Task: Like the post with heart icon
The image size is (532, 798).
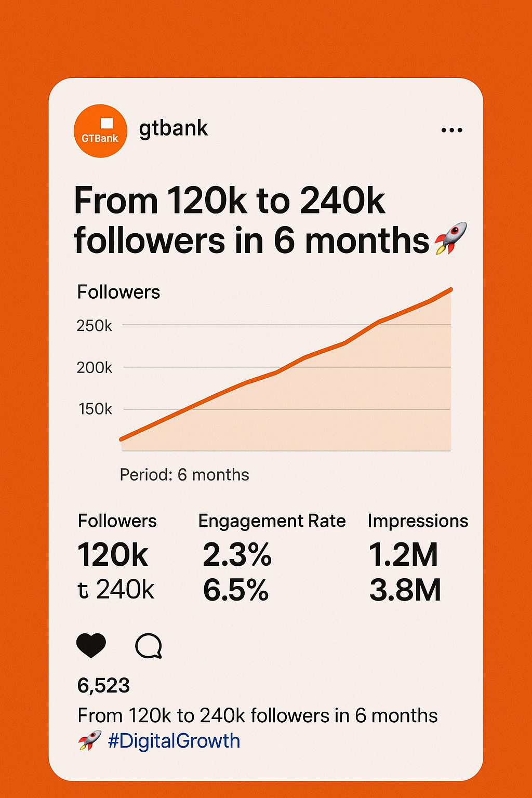Action: pos(91,646)
